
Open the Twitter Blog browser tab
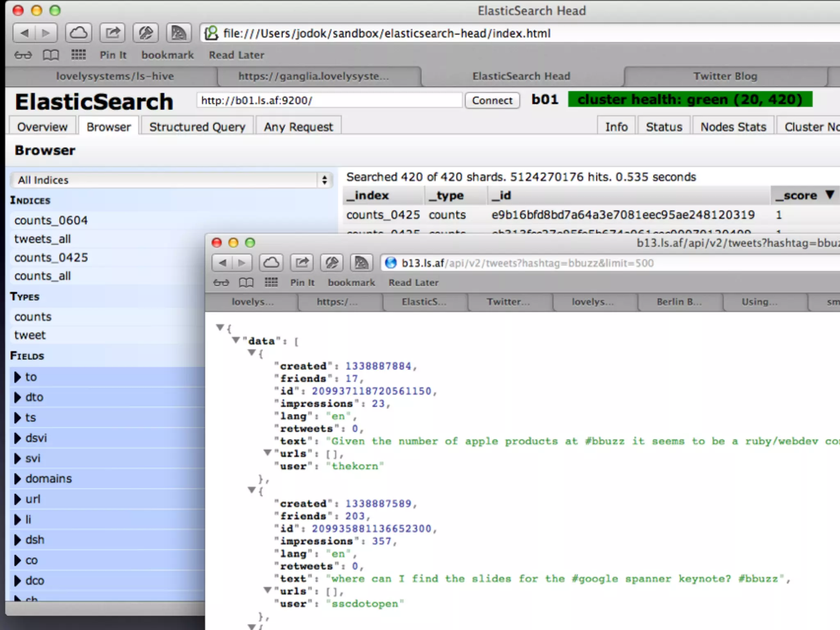[x=725, y=76]
